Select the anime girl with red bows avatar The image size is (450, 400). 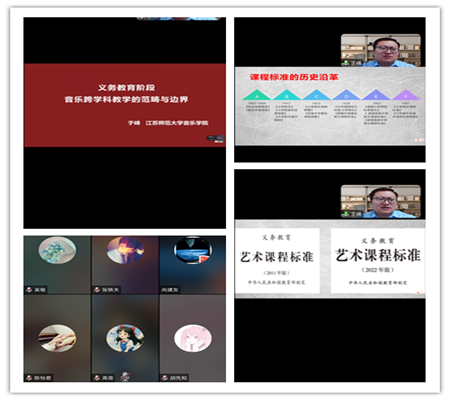tap(125, 338)
